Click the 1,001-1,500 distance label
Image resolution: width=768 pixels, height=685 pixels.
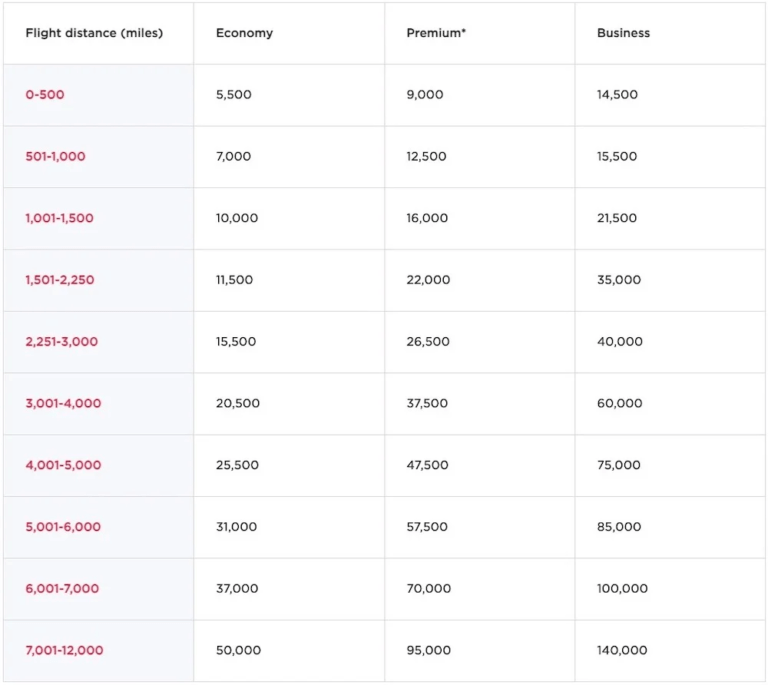[x=59, y=218]
